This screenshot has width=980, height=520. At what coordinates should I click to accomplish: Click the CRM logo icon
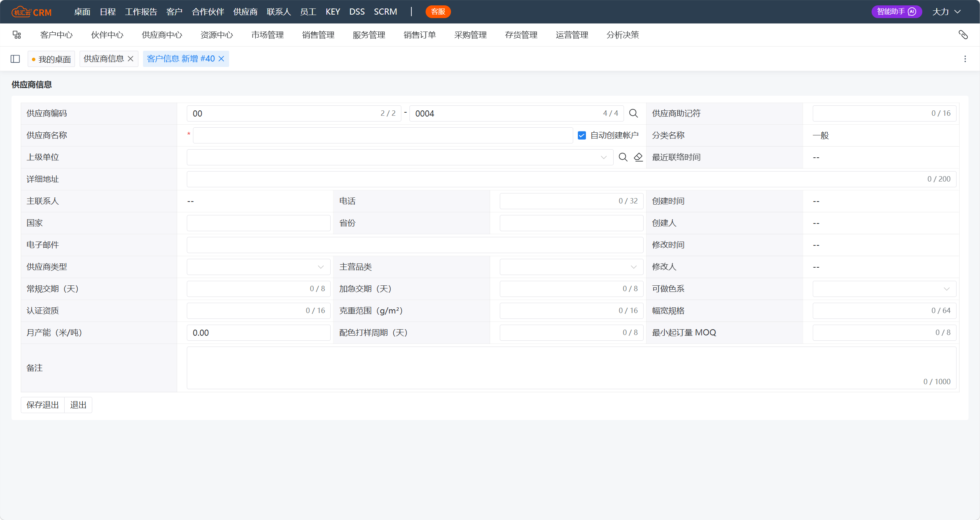tap(32, 12)
